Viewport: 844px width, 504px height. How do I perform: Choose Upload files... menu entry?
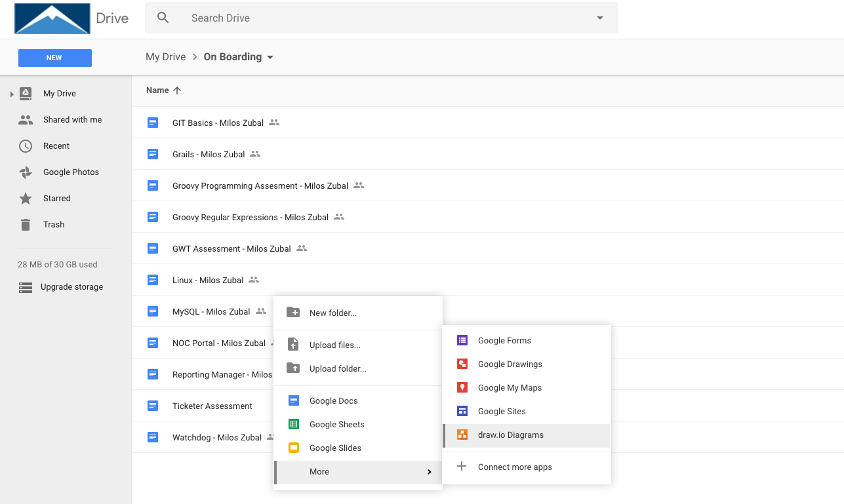click(334, 345)
